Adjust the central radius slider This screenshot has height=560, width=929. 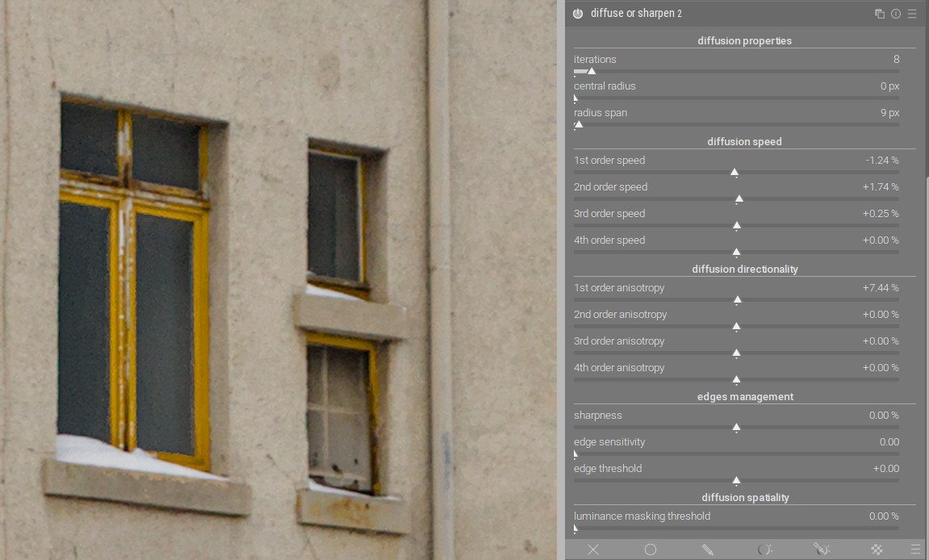[x=736, y=98]
